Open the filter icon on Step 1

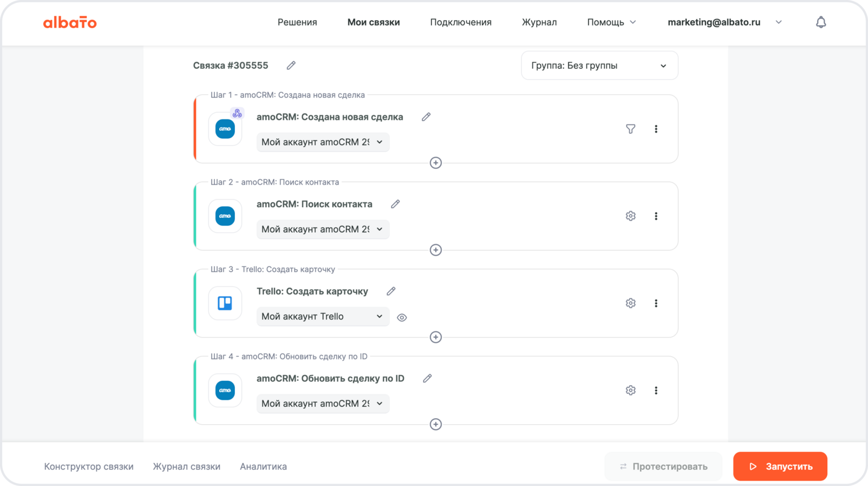point(630,129)
